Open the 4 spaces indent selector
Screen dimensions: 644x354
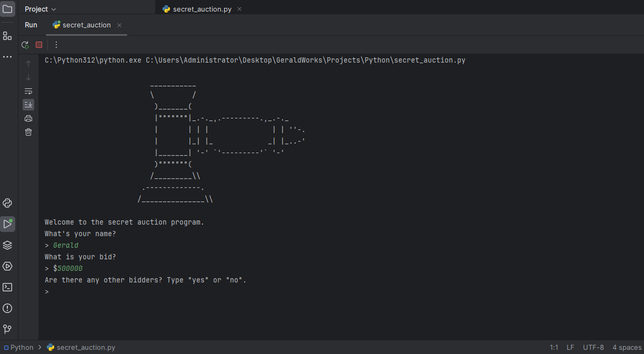[x=627, y=347]
